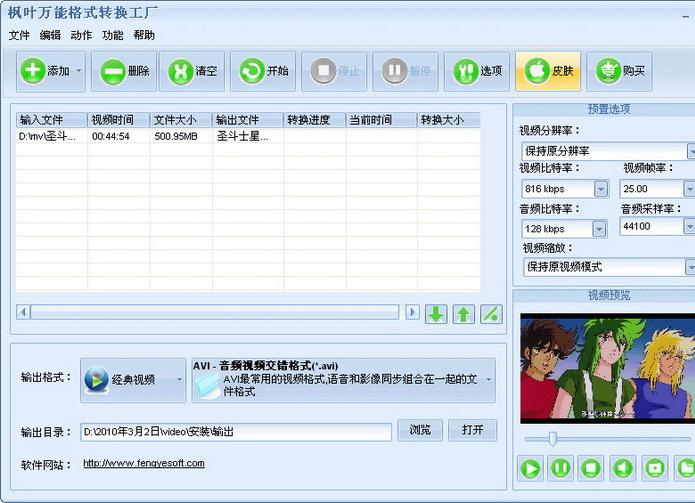Click the 购买 (Buy) cart button
Viewport: 695px width, 503px height.
620,71
